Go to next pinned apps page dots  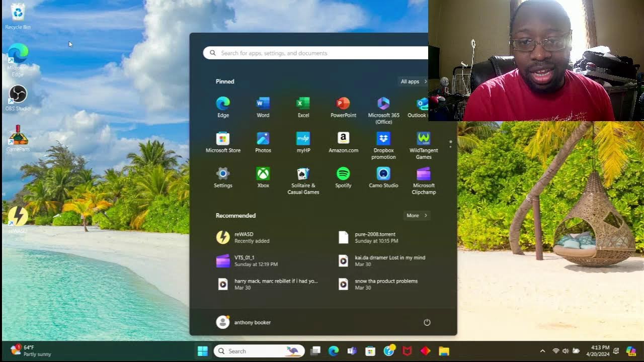click(450, 144)
